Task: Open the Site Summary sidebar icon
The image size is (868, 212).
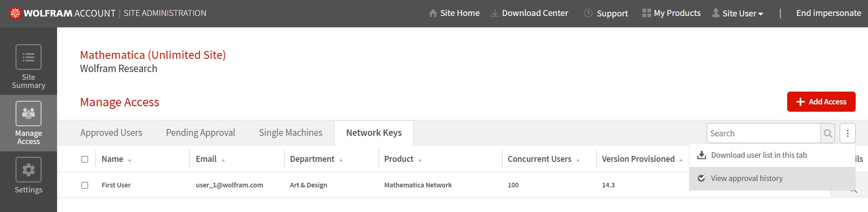Action: click(28, 57)
